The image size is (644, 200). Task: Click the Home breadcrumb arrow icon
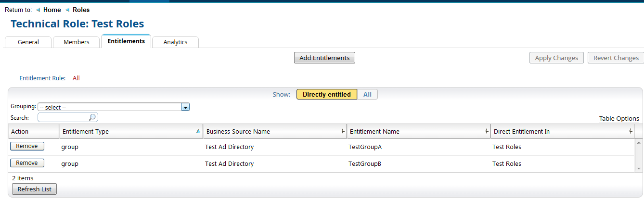pyautogui.click(x=38, y=10)
